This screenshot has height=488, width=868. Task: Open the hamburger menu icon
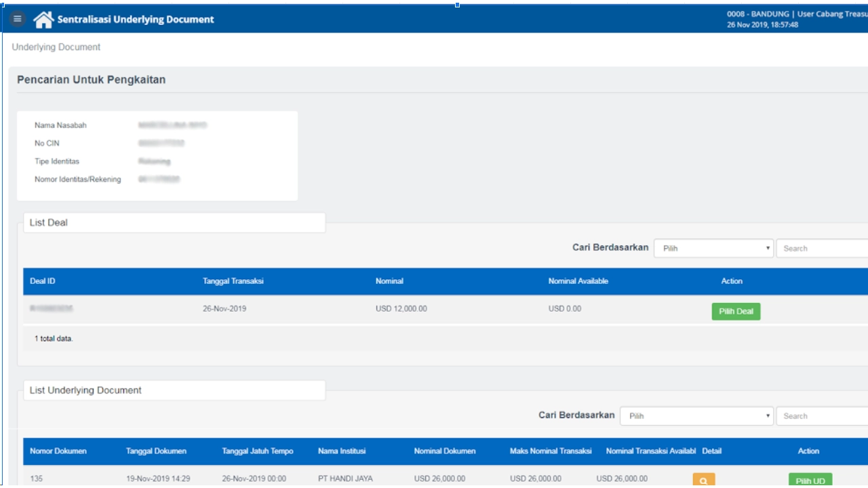18,19
